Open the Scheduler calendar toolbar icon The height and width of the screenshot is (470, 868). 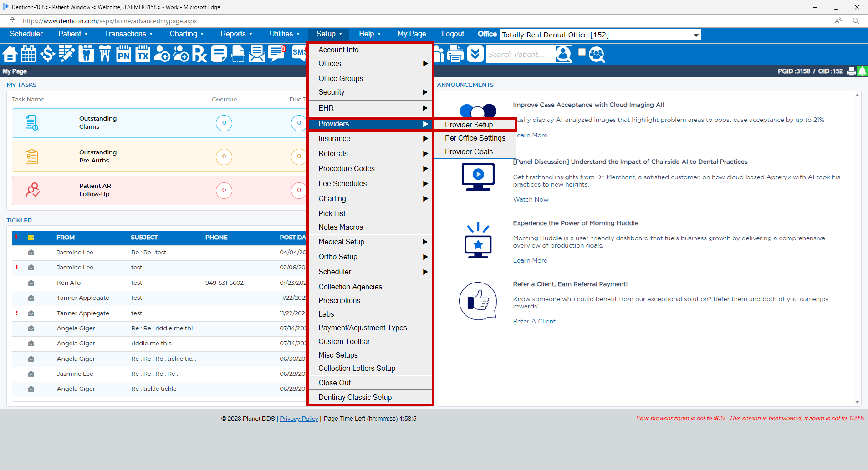click(x=28, y=54)
